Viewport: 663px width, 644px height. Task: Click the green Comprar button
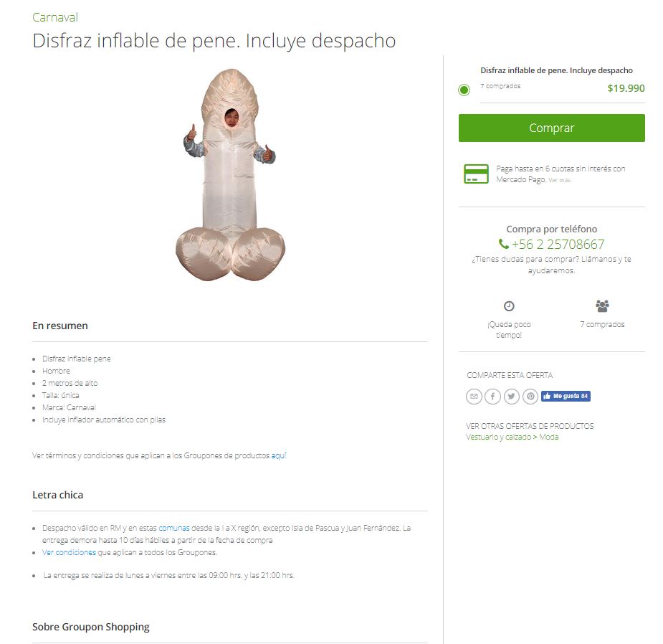click(552, 128)
